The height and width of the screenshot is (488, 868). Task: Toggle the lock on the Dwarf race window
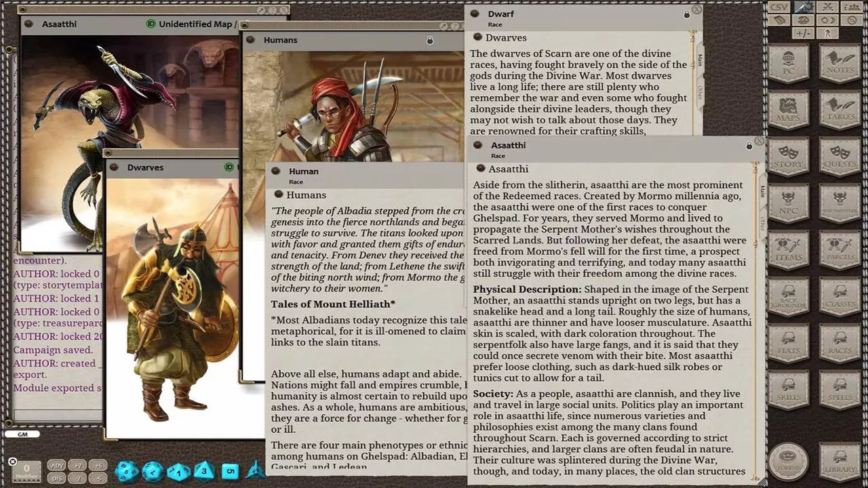686,14
